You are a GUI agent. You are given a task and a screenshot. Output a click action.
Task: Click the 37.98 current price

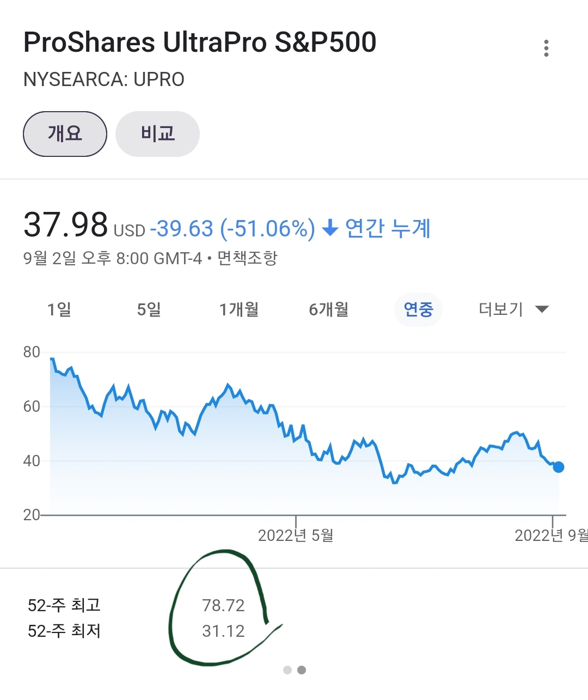(65, 224)
